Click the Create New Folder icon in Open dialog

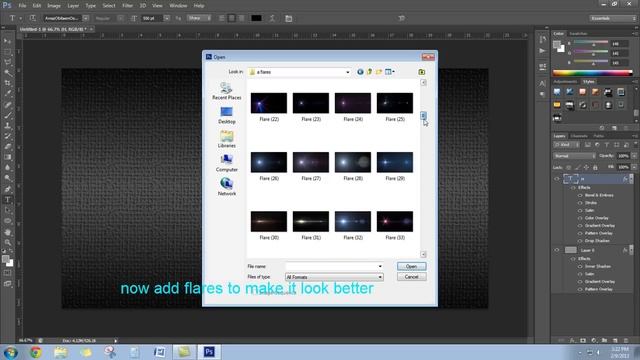pos(379,72)
